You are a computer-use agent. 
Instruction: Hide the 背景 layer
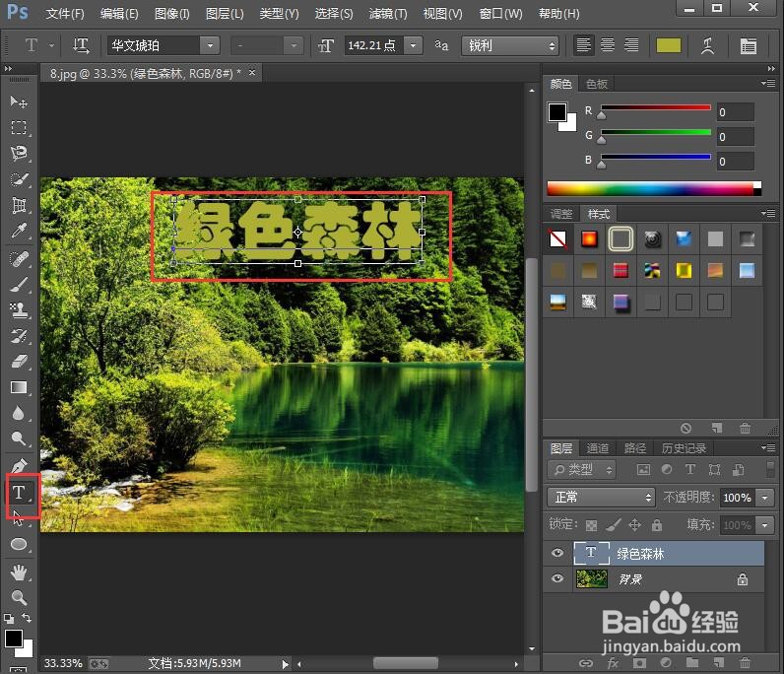[557, 579]
